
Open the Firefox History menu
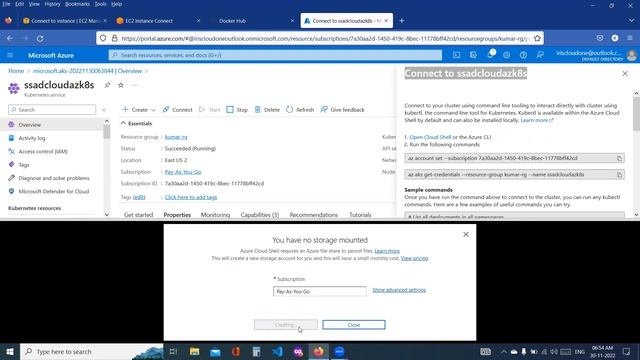[52, 4]
